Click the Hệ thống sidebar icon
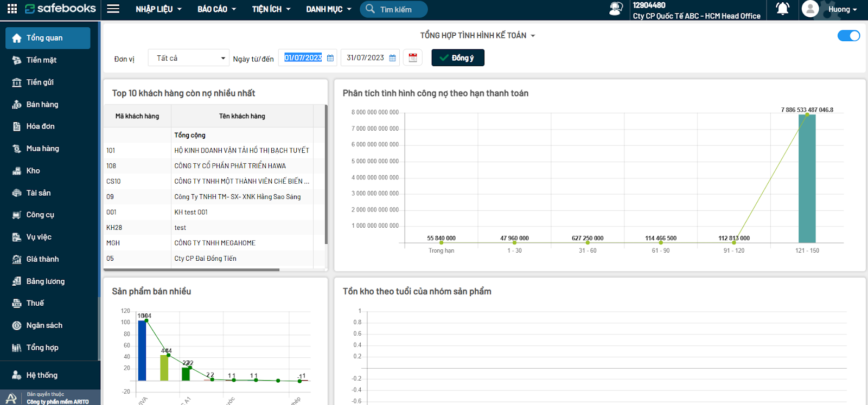This screenshot has width=868, height=405. point(17,375)
